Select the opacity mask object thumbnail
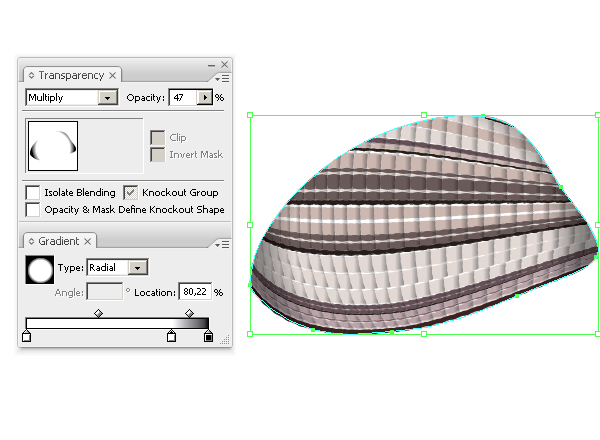The image size is (600, 440). click(53, 146)
